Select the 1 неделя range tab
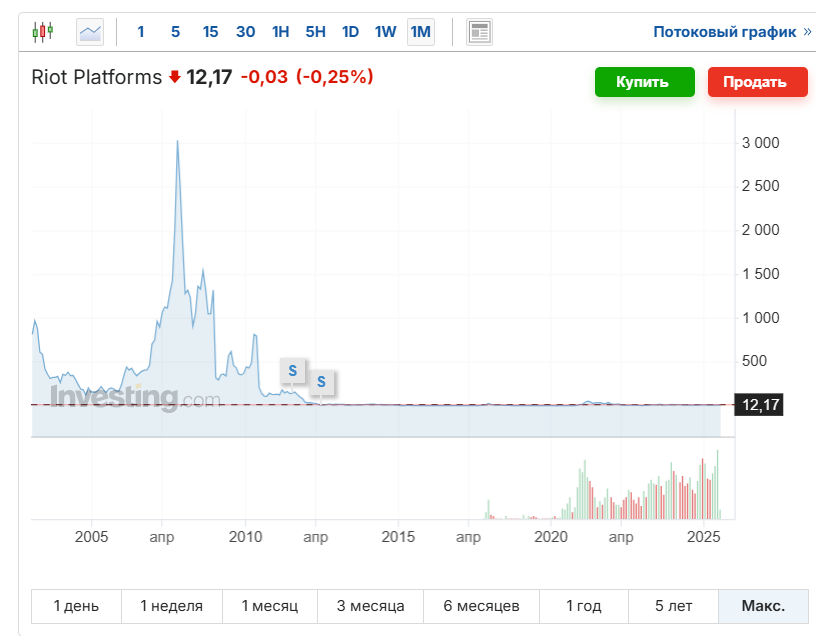The height and width of the screenshot is (636, 816). pyautogui.click(x=171, y=606)
